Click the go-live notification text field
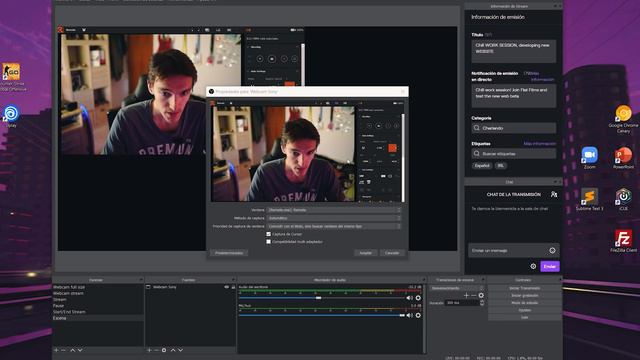640x360 pixels. [x=513, y=96]
